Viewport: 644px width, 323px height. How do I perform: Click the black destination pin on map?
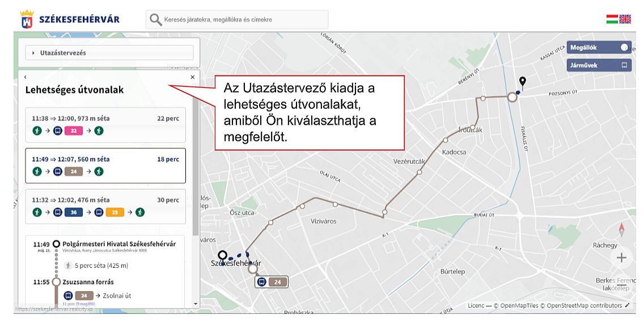coord(522,83)
